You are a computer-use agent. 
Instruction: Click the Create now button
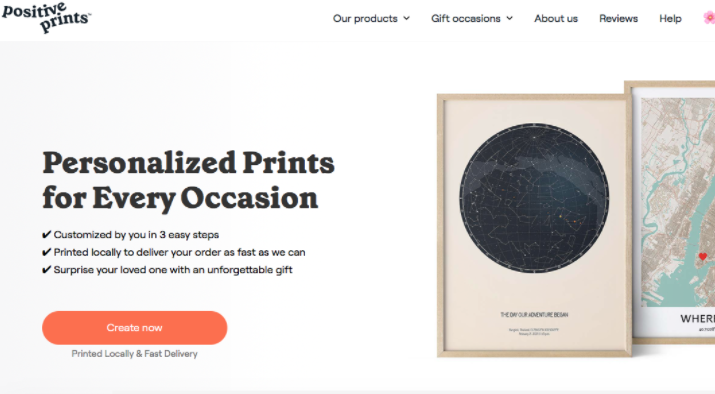tap(135, 328)
